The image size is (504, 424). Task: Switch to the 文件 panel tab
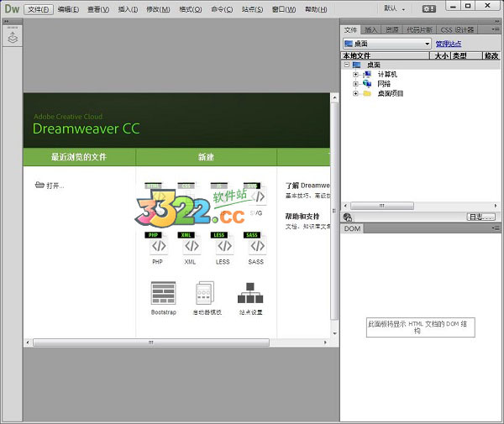pyautogui.click(x=350, y=30)
